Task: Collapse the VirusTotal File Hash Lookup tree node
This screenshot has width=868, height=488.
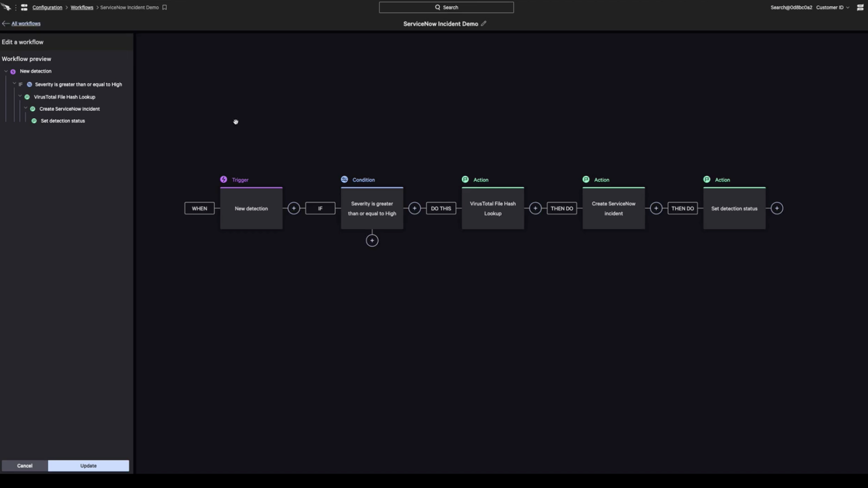Action: 20,97
